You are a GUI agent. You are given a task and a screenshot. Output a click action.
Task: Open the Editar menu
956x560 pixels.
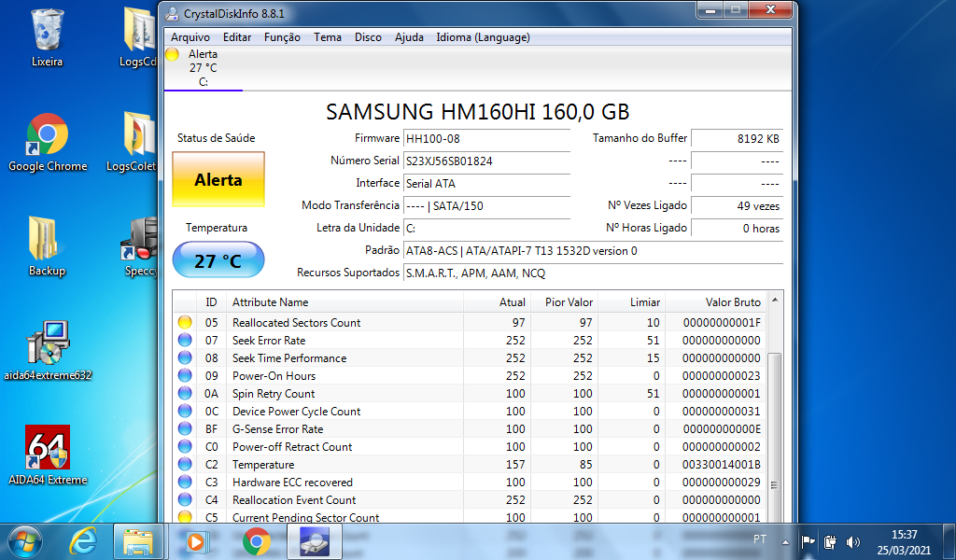pyautogui.click(x=237, y=37)
